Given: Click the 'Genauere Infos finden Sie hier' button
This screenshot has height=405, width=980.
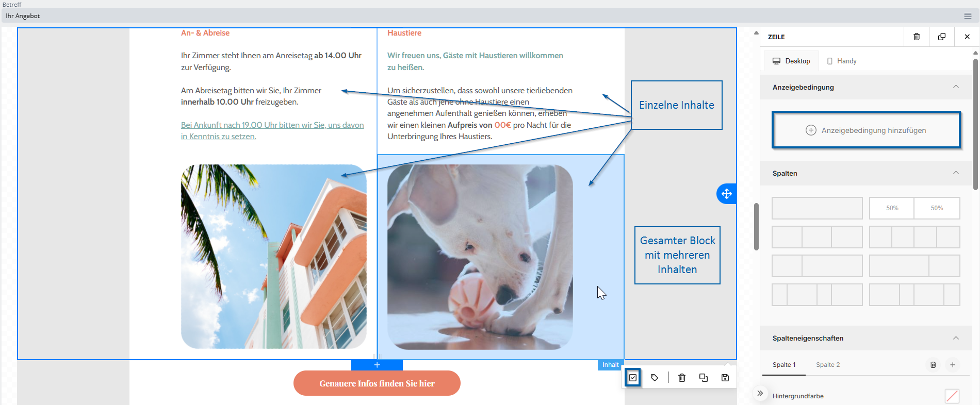Looking at the screenshot, I should coord(377,383).
